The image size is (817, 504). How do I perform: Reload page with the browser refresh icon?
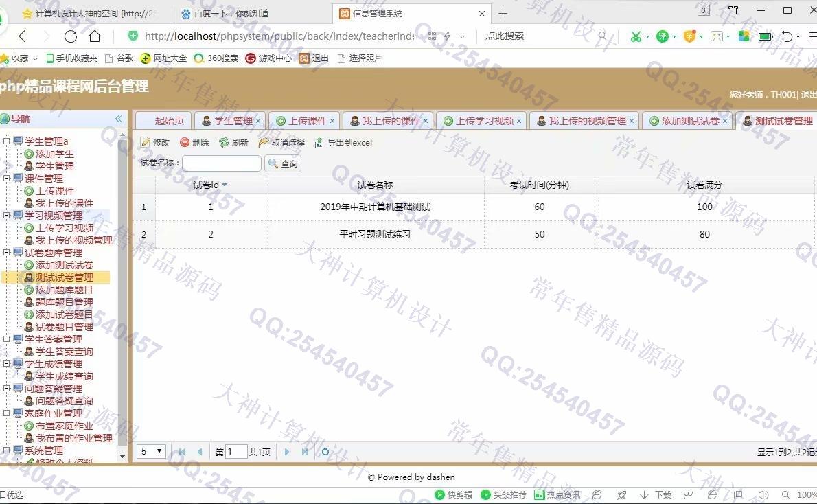pyautogui.click(x=71, y=36)
